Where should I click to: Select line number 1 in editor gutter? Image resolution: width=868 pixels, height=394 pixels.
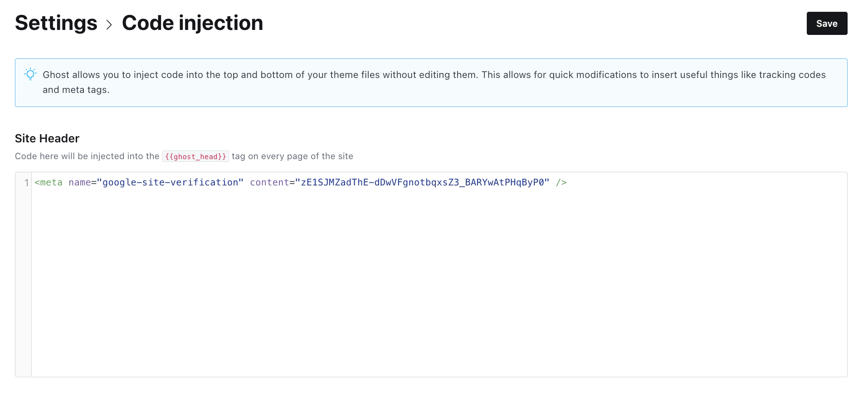point(26,183)
